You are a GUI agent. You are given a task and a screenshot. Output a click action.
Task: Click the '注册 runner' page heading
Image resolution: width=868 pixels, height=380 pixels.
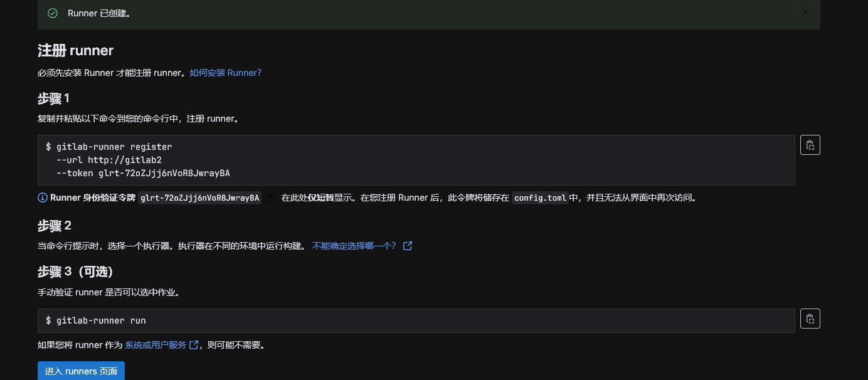(75, 50)
